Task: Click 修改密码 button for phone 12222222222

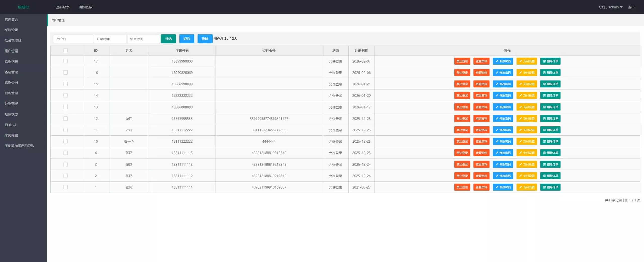Action: 503,95
